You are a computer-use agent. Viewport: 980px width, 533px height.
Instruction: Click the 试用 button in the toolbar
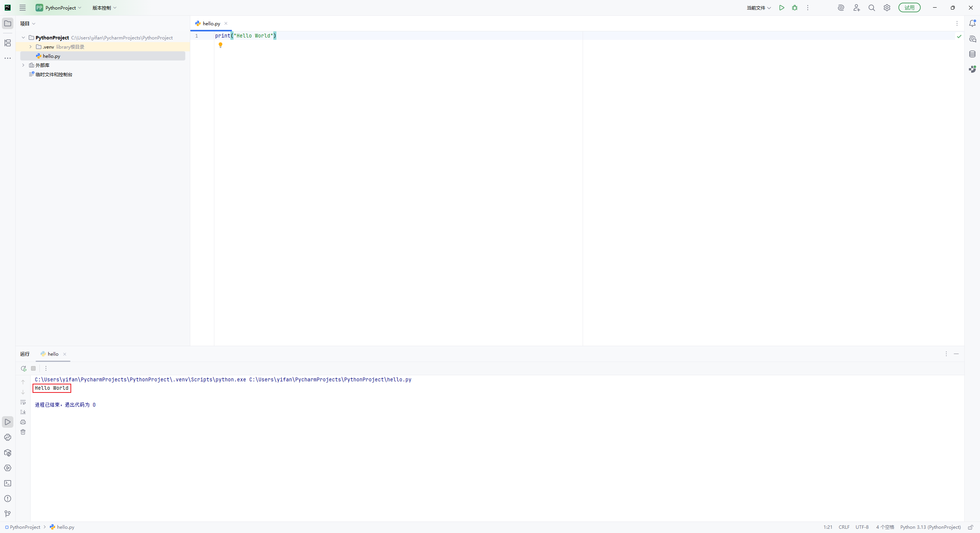pyautogui.click(x=910, y=7)
